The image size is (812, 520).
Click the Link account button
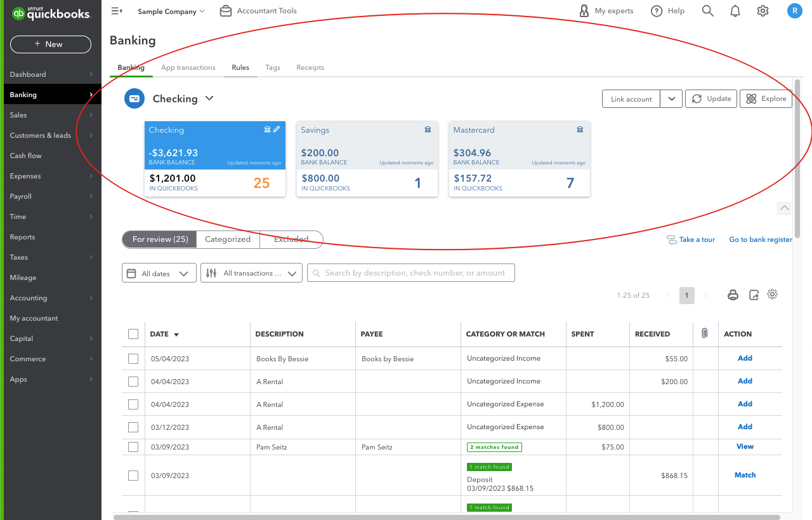pos(631,99)
